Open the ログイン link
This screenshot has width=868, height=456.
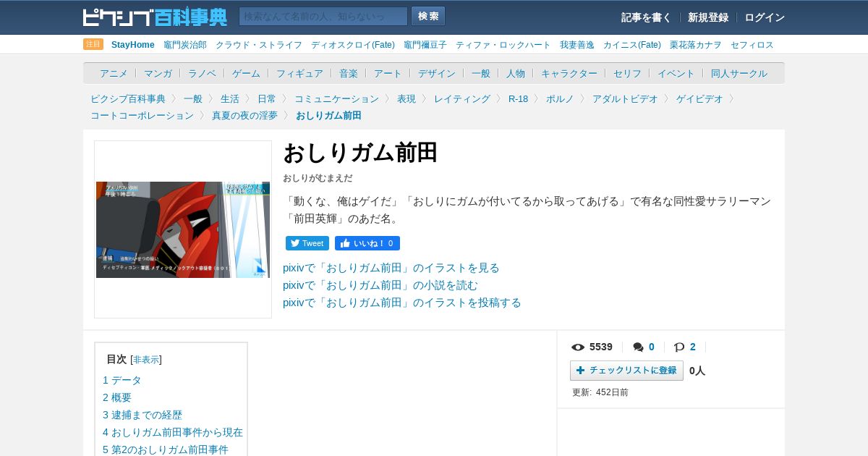[765, 17]
